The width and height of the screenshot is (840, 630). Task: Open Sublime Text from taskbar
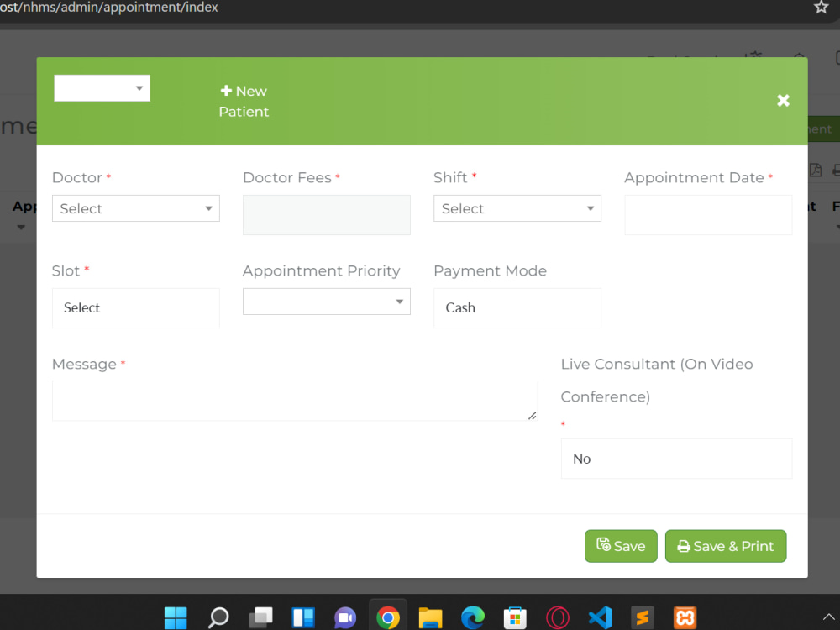point(643,617)
